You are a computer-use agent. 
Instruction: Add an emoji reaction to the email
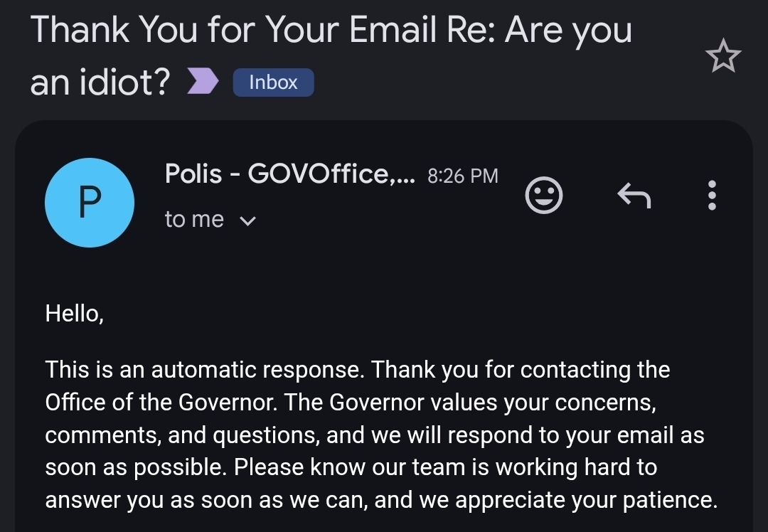544,195
